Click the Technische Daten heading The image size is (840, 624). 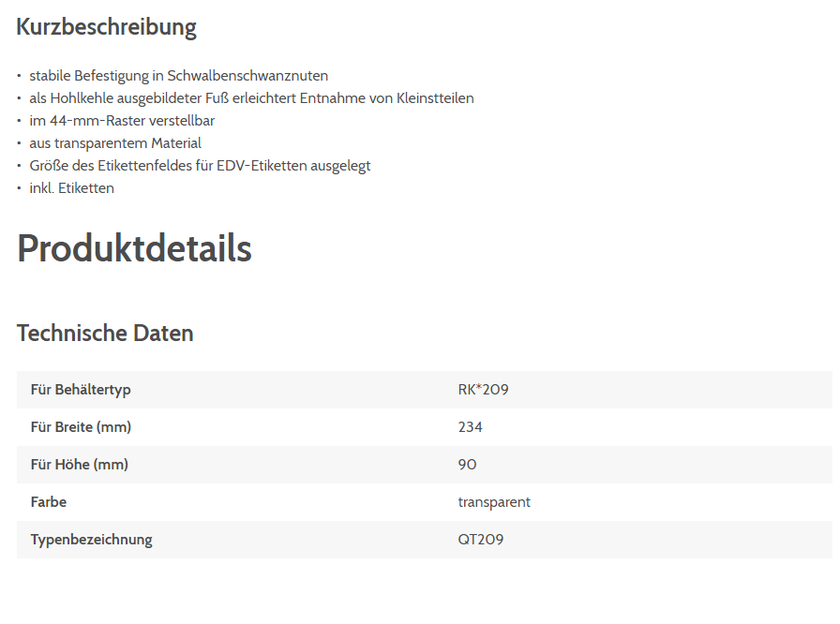click(105, 333)
